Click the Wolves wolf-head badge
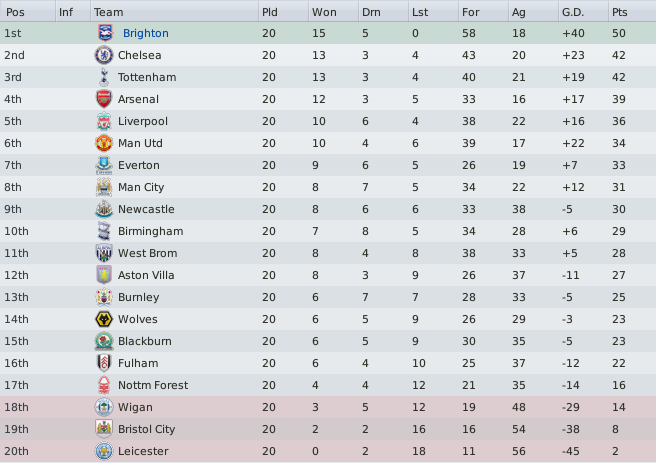The height and width of the screenshot is (463, 656). point(104,319)
